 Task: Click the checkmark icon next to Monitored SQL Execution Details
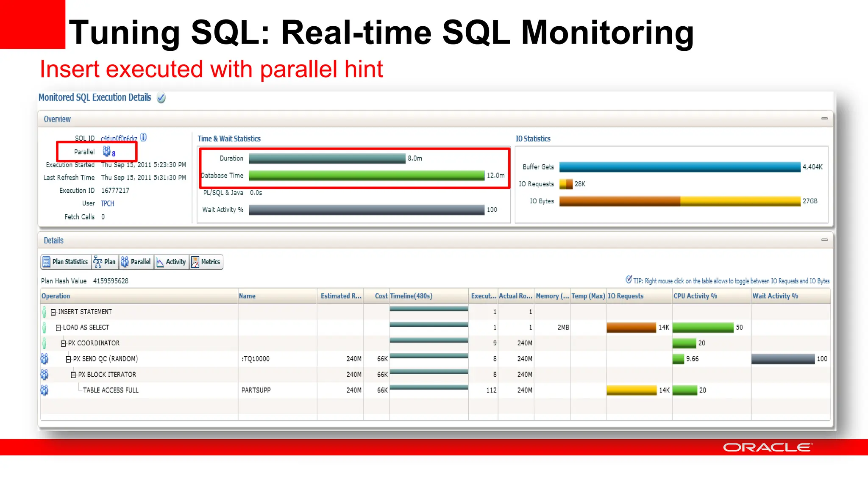coord(161,98)
